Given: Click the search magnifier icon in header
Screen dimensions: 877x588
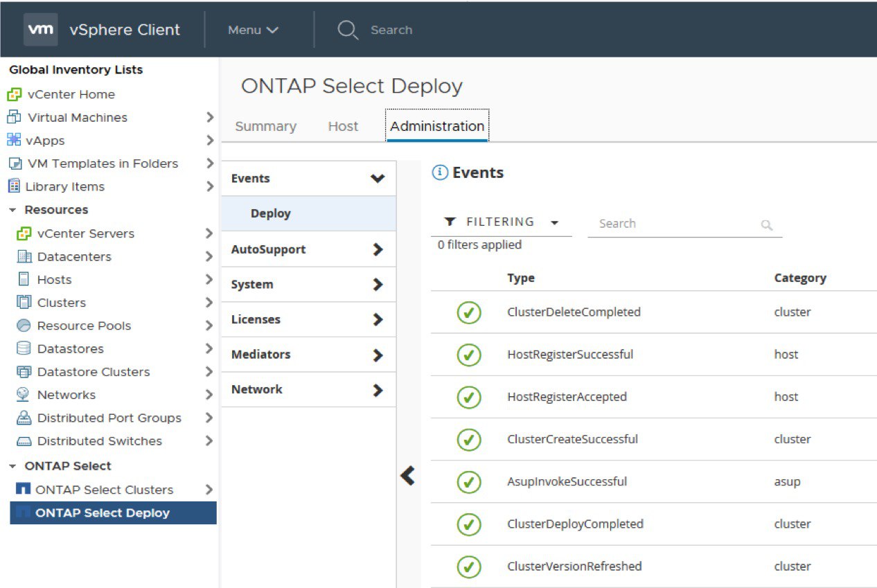Looking at the screenshot, I should coord(348,30).
